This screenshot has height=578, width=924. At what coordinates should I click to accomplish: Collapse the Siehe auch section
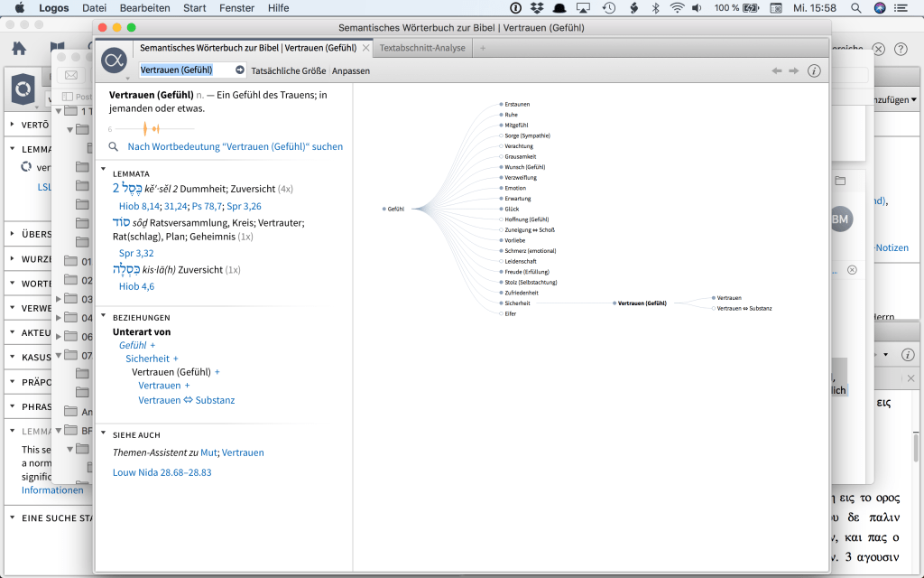coord(103,434)
